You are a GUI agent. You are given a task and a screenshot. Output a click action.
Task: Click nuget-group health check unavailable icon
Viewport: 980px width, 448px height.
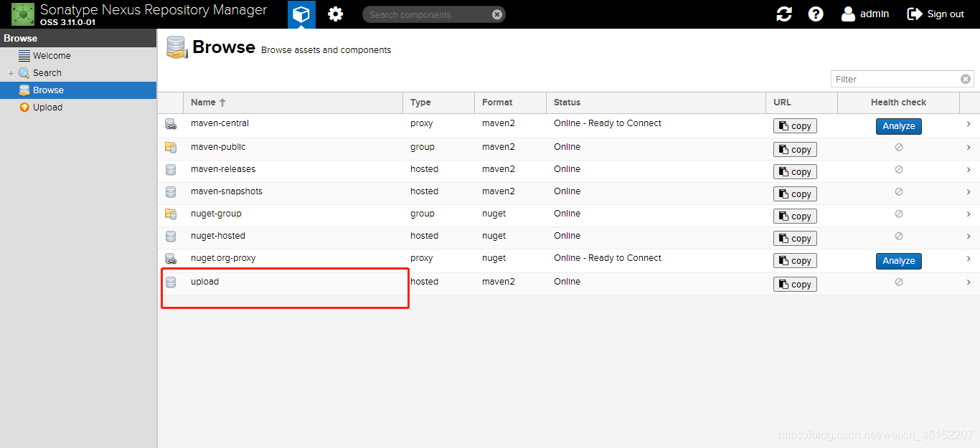[898, 214]
